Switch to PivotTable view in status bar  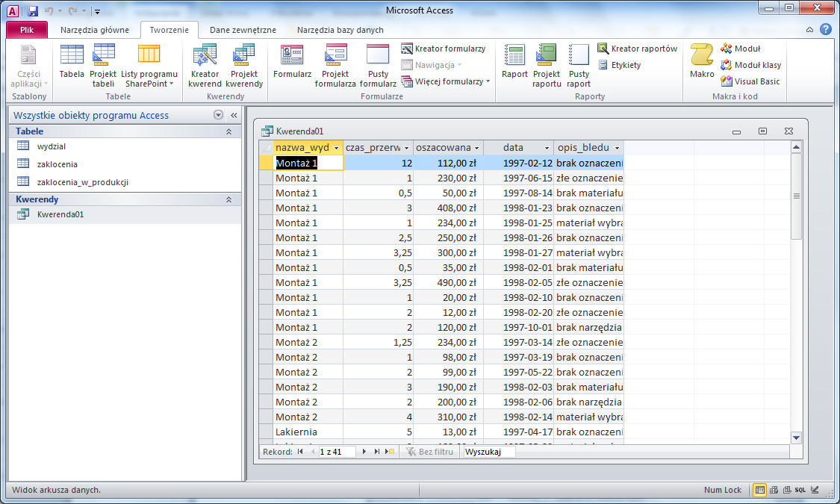pos(774,490)
